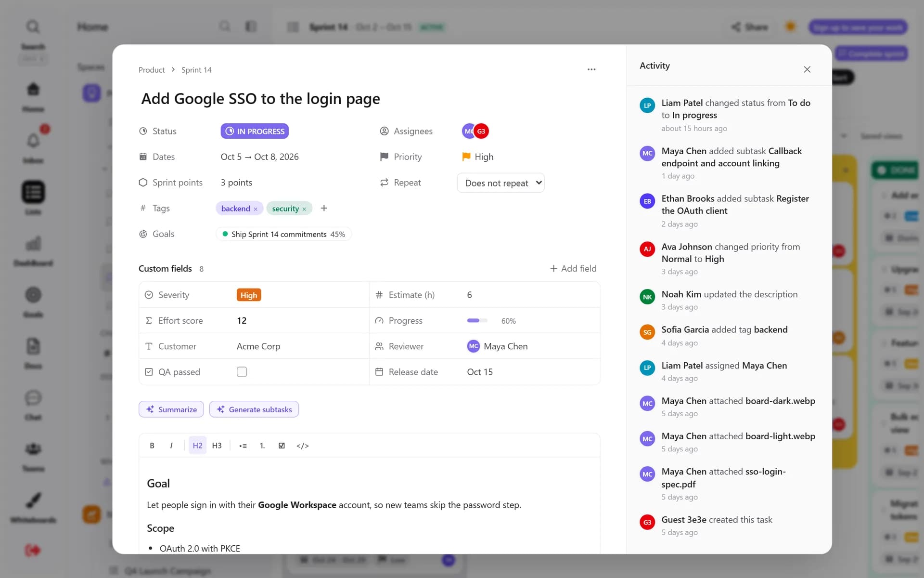Insert a checklist item
Screen dimensions: 924x578
[x=282, y=446]
